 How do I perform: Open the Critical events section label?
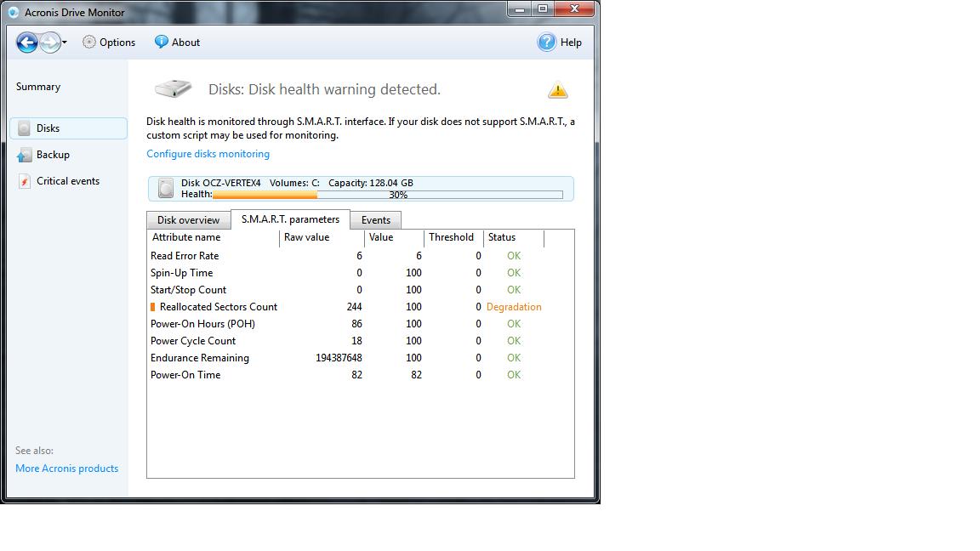[68, 181]
